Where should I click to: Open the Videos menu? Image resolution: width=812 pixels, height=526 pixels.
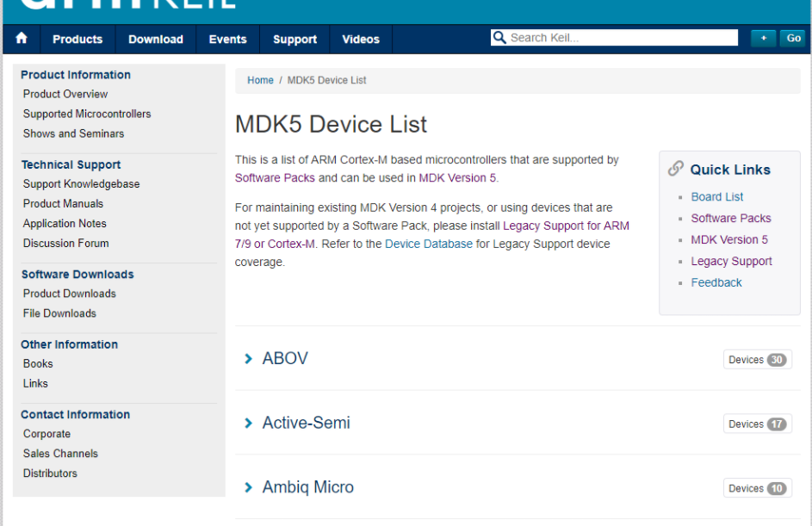coord(361,40)
